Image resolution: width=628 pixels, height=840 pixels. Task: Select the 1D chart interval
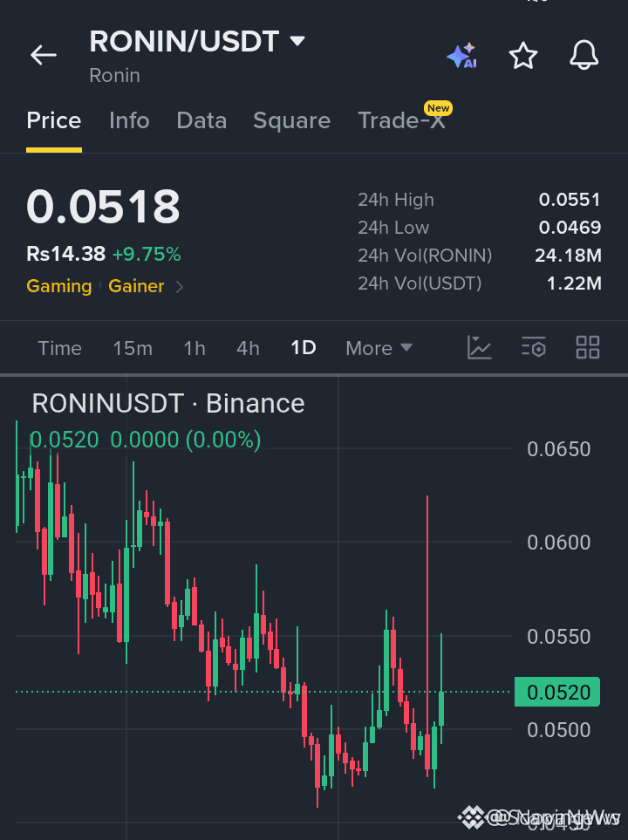(304, 348)
